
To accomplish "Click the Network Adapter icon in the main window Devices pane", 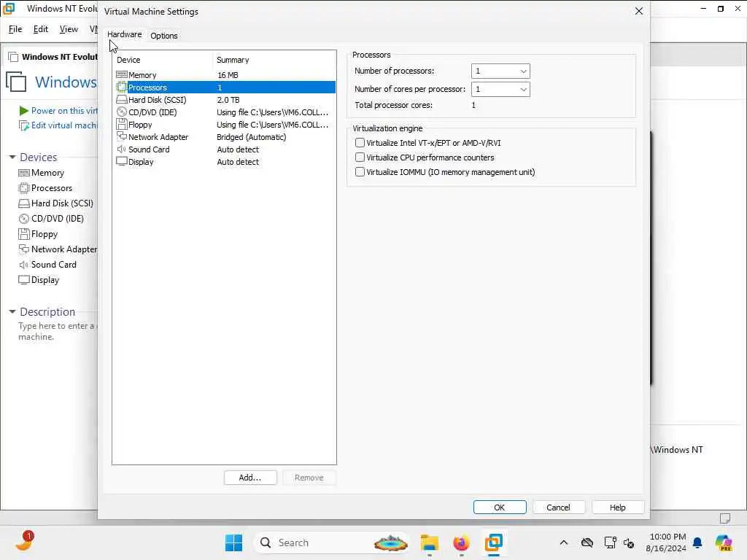I will 24,249.
